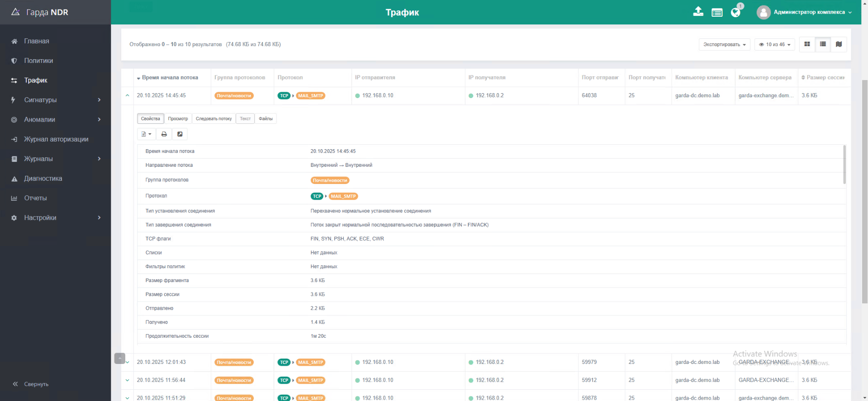Screen dimensions: 868x401
Task: Select the list view mode
Action: tap(823, 44)
